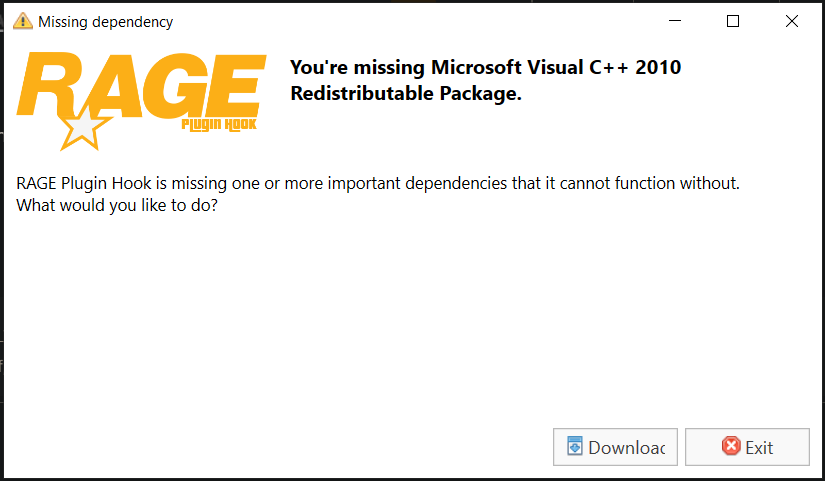
Task: Click the sentence about missing important dependencies
Action: pyautogui.click(x=378, y=184)
